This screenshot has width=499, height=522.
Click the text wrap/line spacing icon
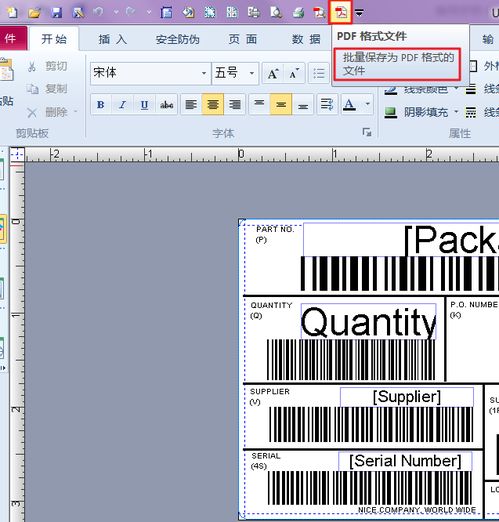tap(326, 104)
